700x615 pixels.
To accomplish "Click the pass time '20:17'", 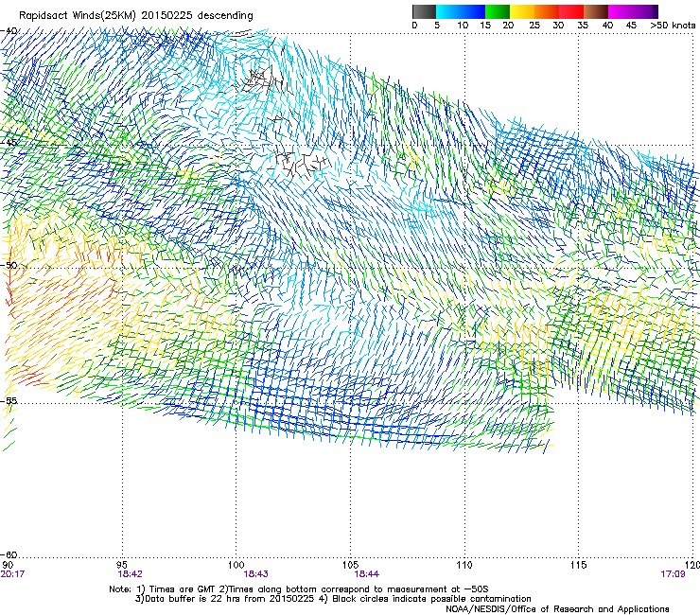I will [12, 574].
